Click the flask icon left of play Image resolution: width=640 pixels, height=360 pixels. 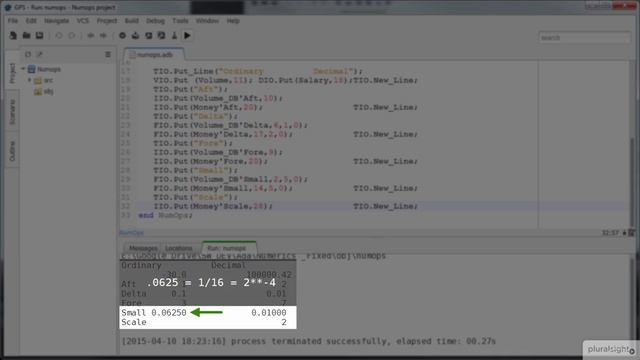(174, 36)
